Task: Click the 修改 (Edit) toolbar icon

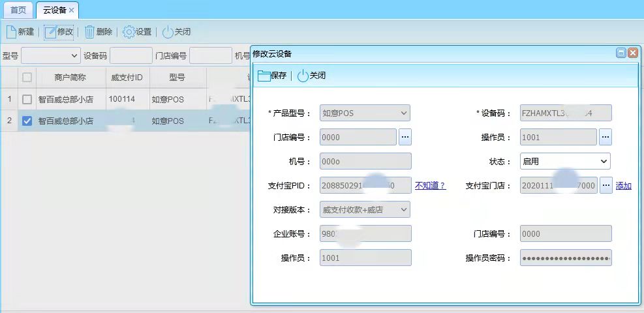Action: click(x=50, y=32)
